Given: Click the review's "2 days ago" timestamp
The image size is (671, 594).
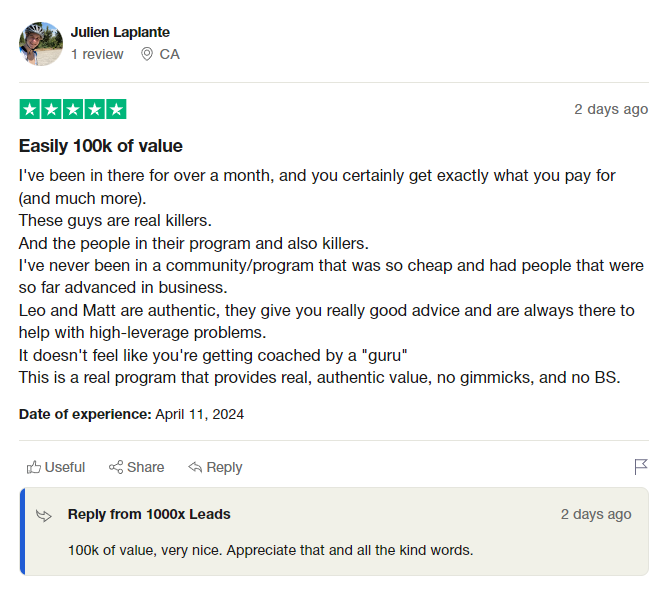Looking at the screenshot, I should click(611, 109).
